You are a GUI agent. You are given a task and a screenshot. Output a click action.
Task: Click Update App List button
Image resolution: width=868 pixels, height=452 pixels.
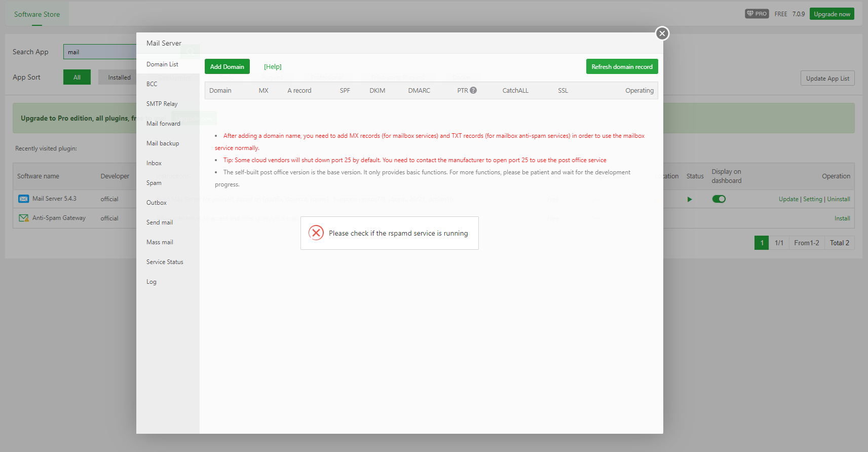tap(827, 78)
